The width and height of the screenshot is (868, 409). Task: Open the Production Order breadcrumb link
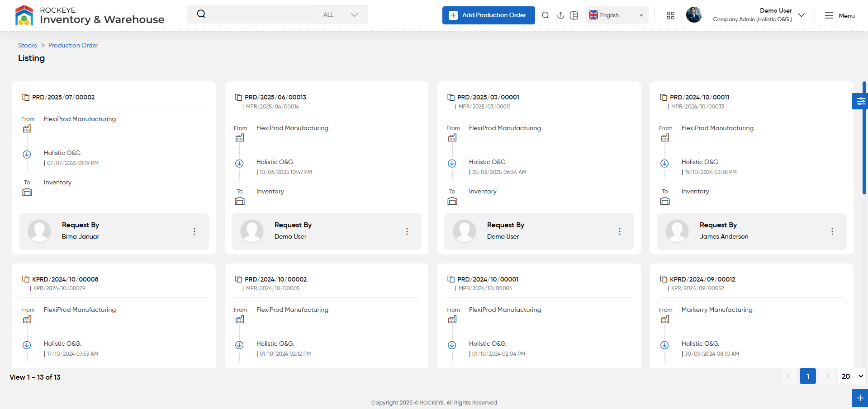[73, 45]
